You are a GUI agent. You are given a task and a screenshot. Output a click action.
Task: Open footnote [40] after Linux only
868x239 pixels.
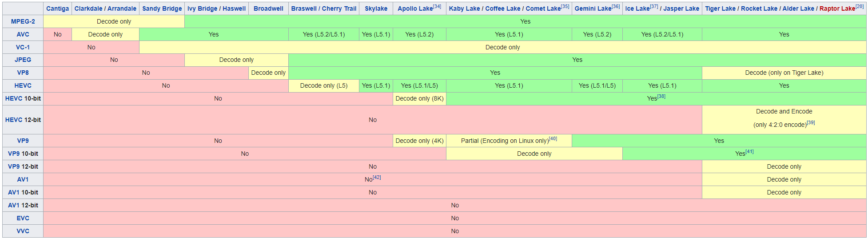pos(553,138)
